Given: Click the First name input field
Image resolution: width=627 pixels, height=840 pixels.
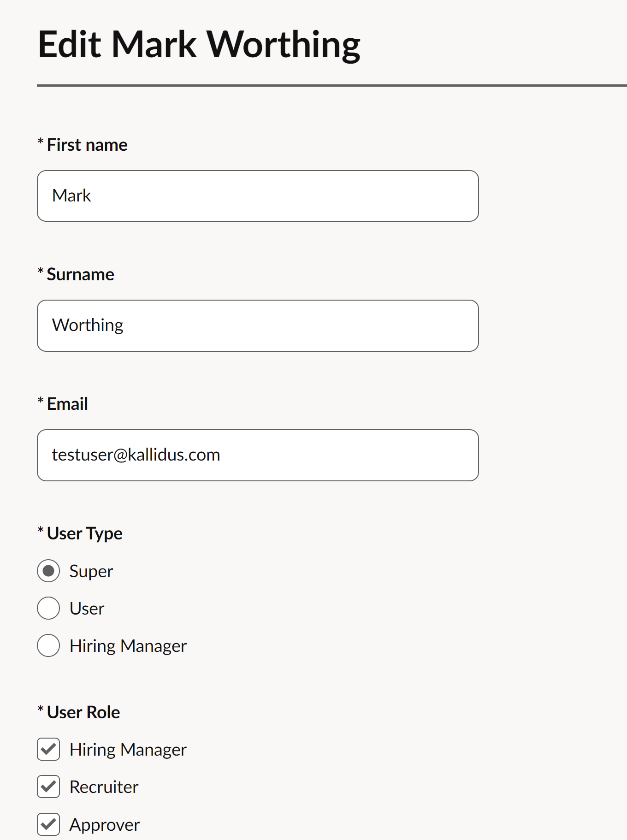Looking at the screenshot, I should (x=258, y=196).
